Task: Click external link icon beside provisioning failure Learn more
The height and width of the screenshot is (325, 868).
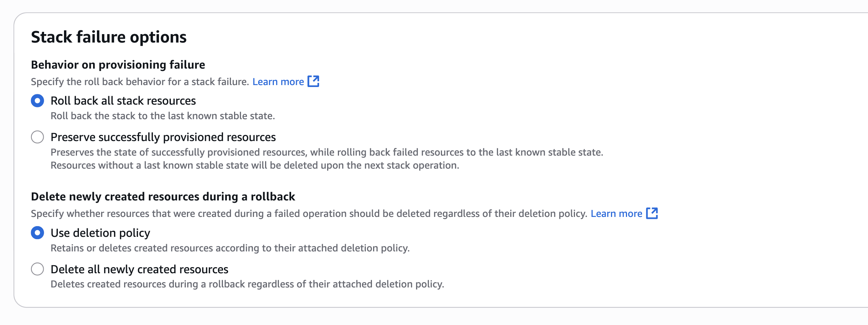Action: [313, 81]
